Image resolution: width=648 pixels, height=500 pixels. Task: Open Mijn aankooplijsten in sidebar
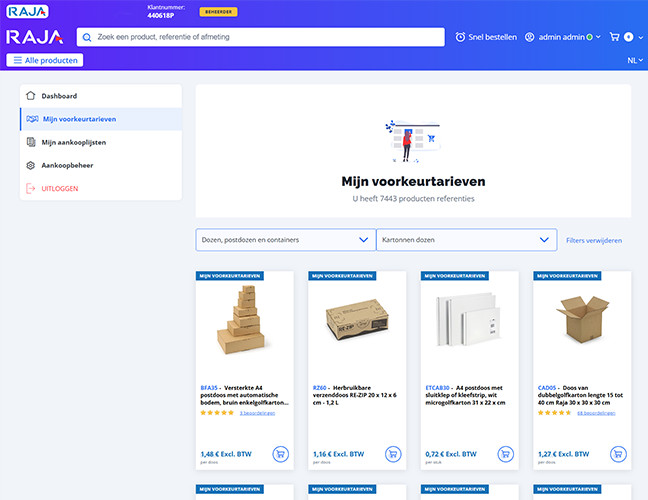(x=101, y=142)
